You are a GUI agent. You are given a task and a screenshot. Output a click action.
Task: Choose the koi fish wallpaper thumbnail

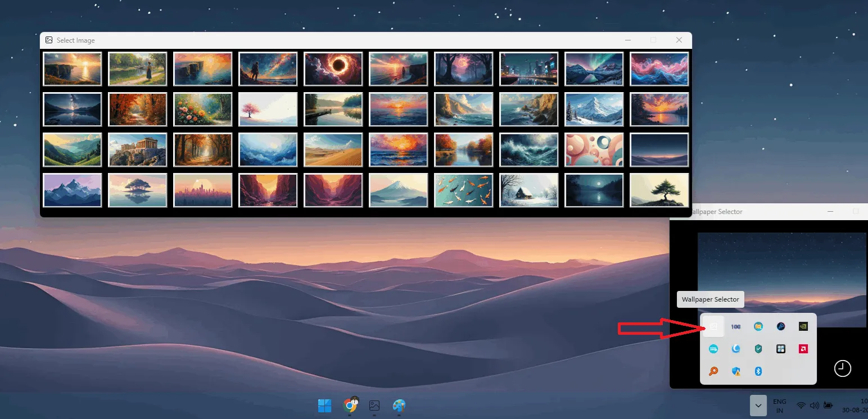(x=464, y=190)
